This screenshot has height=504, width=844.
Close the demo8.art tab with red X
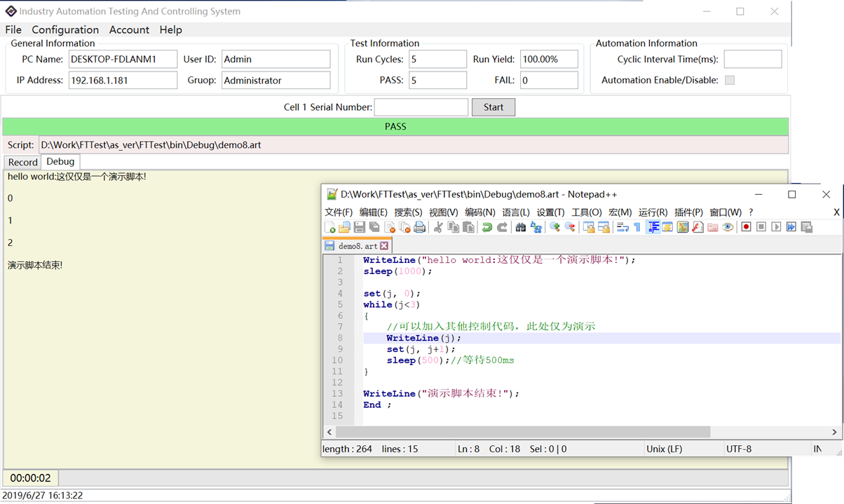click(384, 246)
